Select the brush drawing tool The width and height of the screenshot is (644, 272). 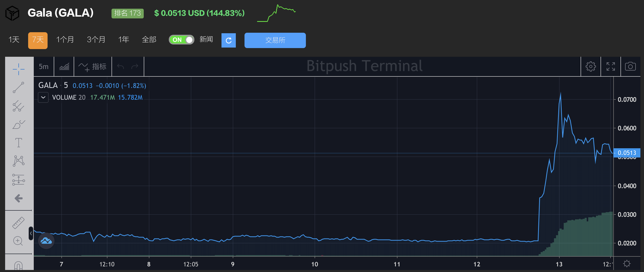pyautogui.click(x=18, y=125)
